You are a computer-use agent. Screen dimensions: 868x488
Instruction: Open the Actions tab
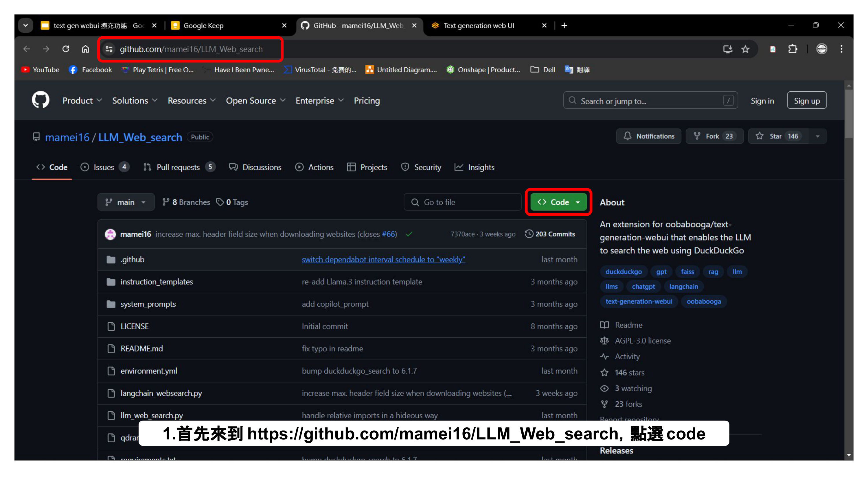coord(314,167)
